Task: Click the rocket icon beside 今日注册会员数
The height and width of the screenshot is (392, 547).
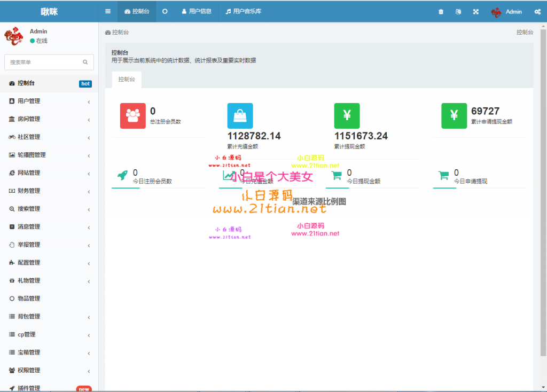Action: click(122, 175)
